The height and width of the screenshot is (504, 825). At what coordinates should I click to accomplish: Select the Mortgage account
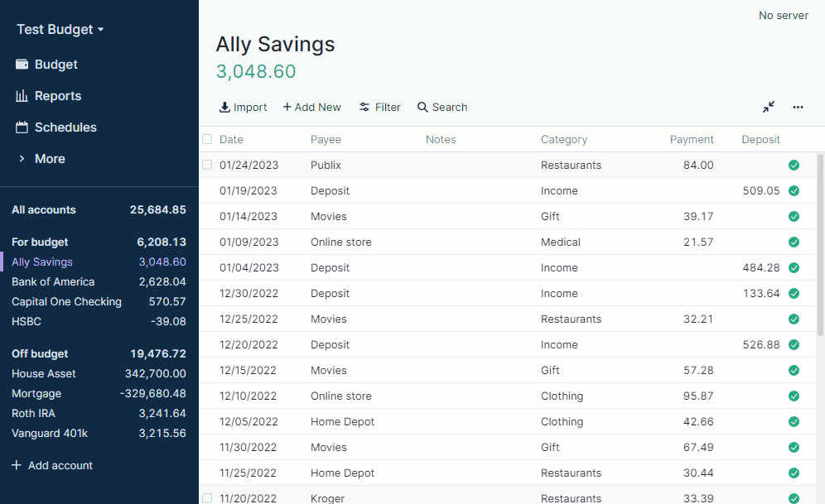click(99, 394)
